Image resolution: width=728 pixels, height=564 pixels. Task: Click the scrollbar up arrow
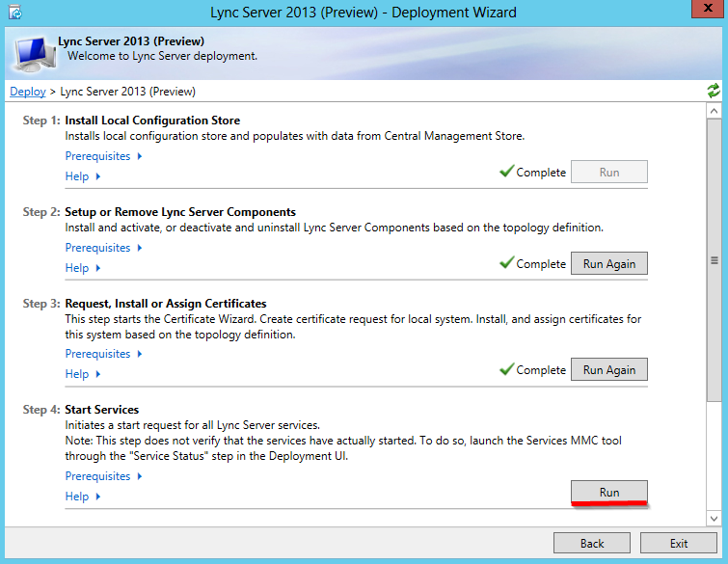click(x=714, y=111)
